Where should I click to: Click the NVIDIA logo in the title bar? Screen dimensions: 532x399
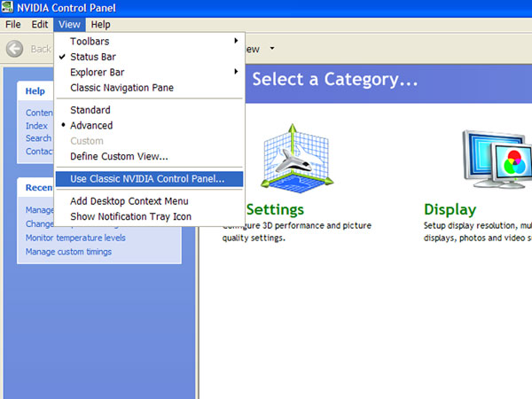coord(8,8)
